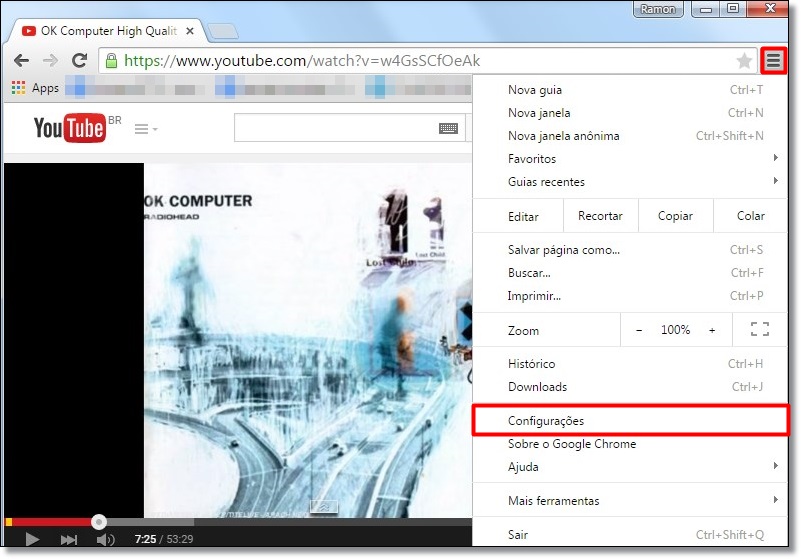Screen dimensions: 801x559
Task: Click Recortar in the edit row
Action: click(600, 216)
